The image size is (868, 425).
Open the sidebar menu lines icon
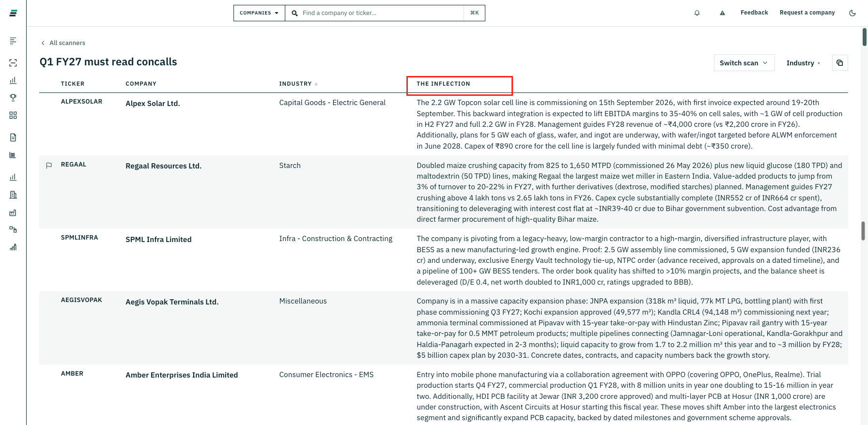pos(13,41)
